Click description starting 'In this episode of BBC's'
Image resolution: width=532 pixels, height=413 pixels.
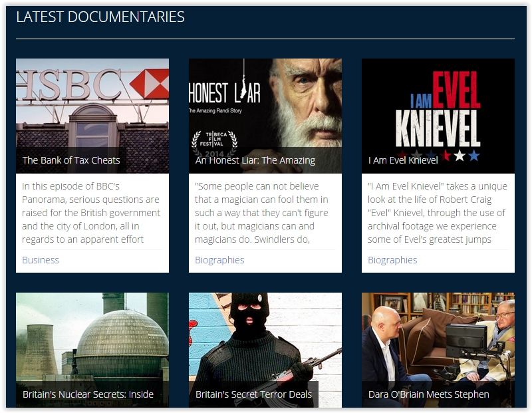[91, 213]
